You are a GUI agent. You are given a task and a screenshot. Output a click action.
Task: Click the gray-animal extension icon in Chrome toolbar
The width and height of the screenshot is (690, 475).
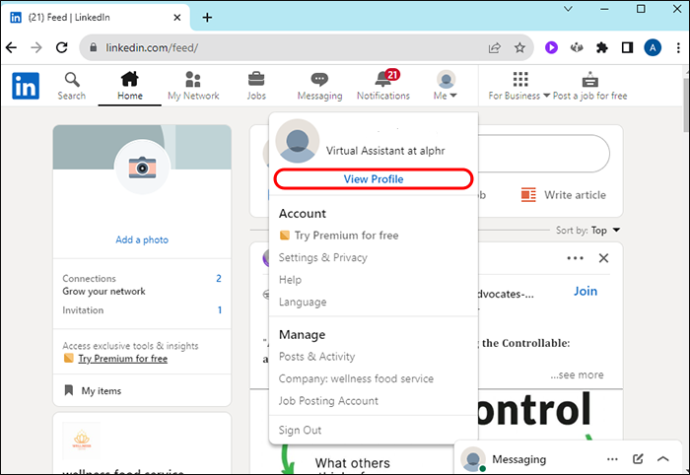(576, 48)
